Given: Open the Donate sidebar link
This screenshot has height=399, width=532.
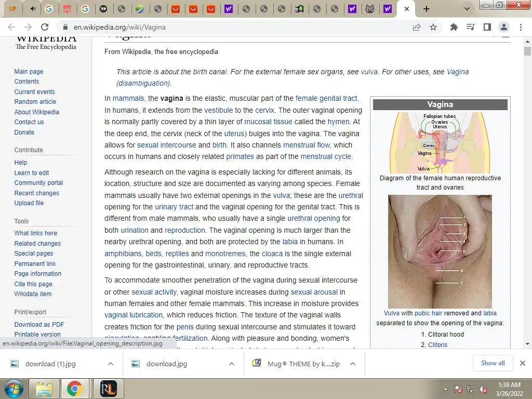Looking at the screenshot, I should click(x=24, y=132).
